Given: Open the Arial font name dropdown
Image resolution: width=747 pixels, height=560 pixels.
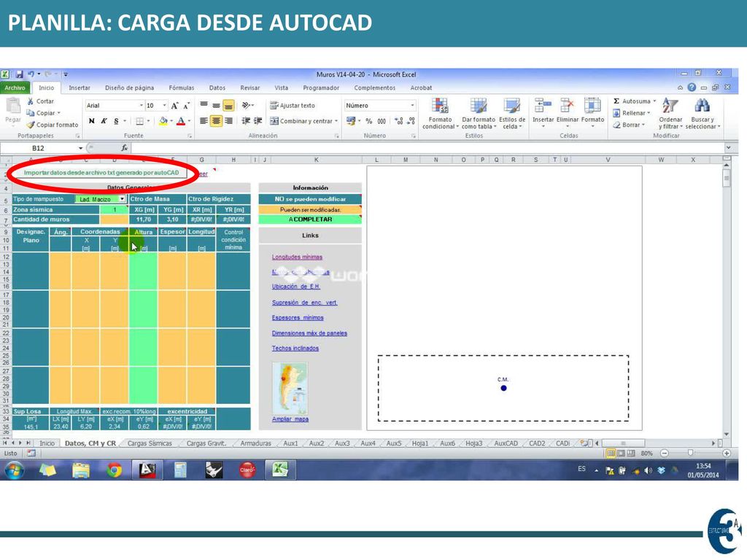Looking at the screenshot, I should tap(141, 105).
